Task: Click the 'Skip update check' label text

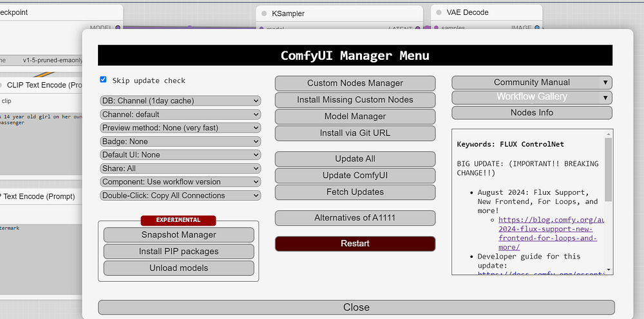Action: tap(149, 80)
